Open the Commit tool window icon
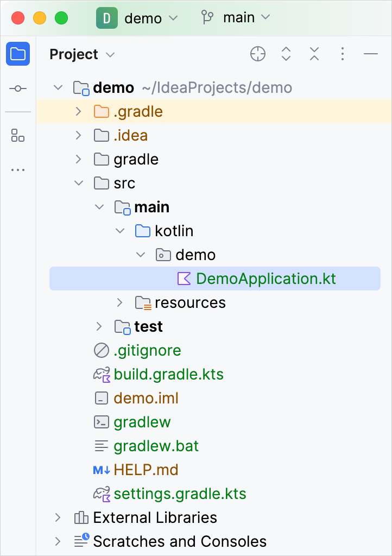Viewport: 392px width, 556px height. pos(18,89)
